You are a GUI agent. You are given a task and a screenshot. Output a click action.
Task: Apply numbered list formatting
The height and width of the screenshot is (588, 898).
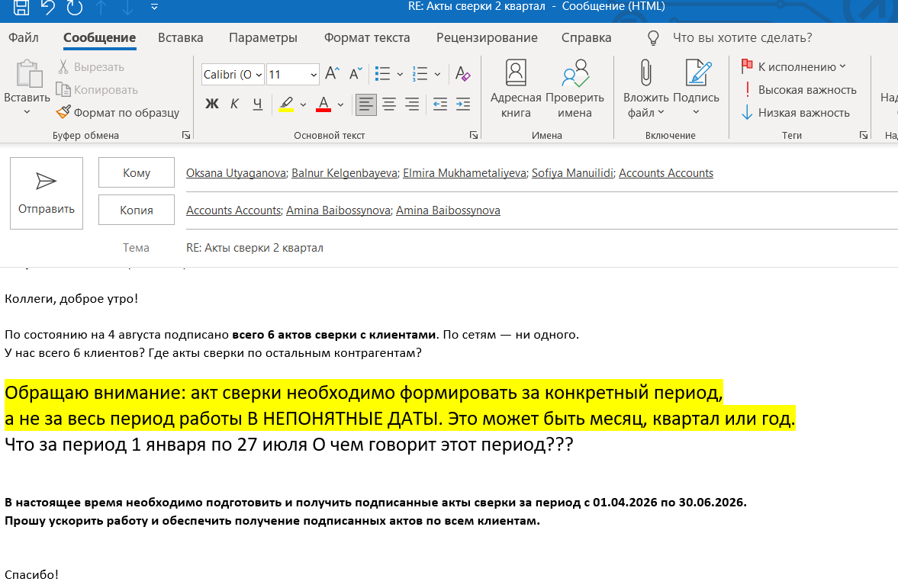[420, 73]
